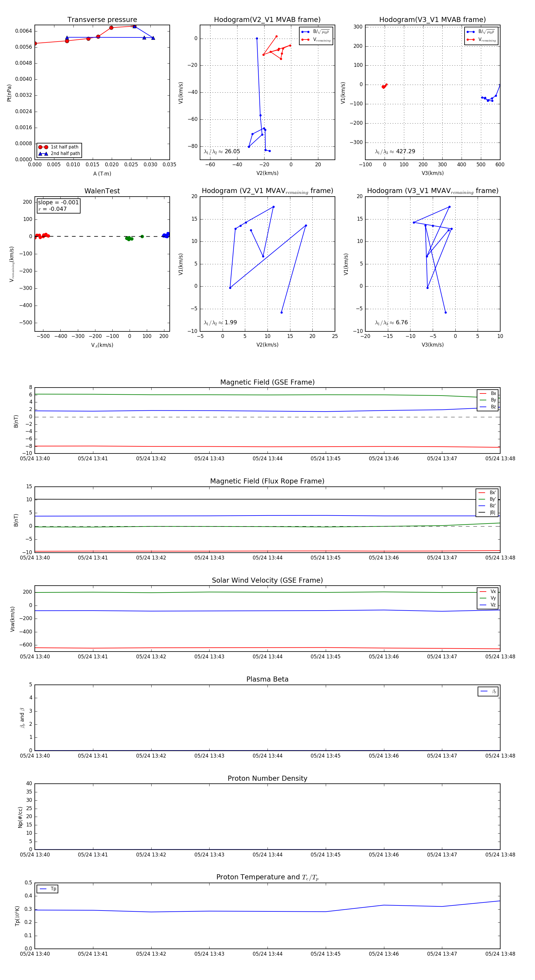Click the 'Plasma Beta' plot title
This screenshot has width=535, height=980.
tap(267, 679)
